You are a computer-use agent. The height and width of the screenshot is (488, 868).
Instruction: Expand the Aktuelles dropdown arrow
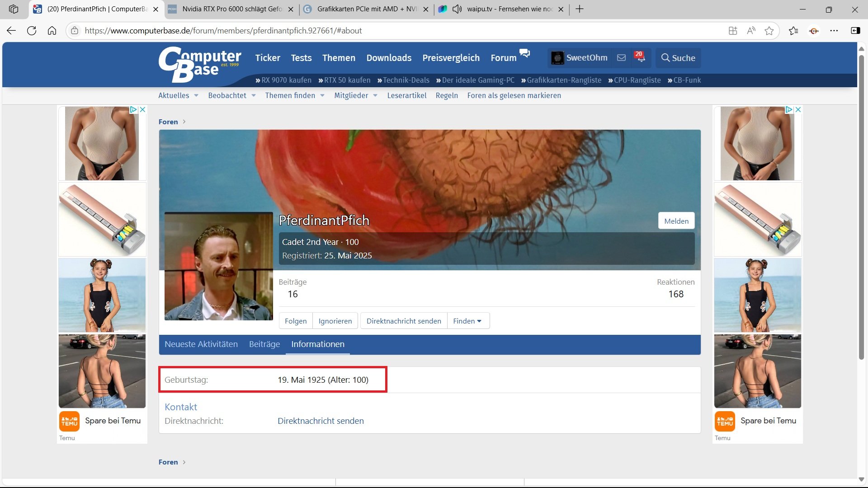tap(196, 96)
